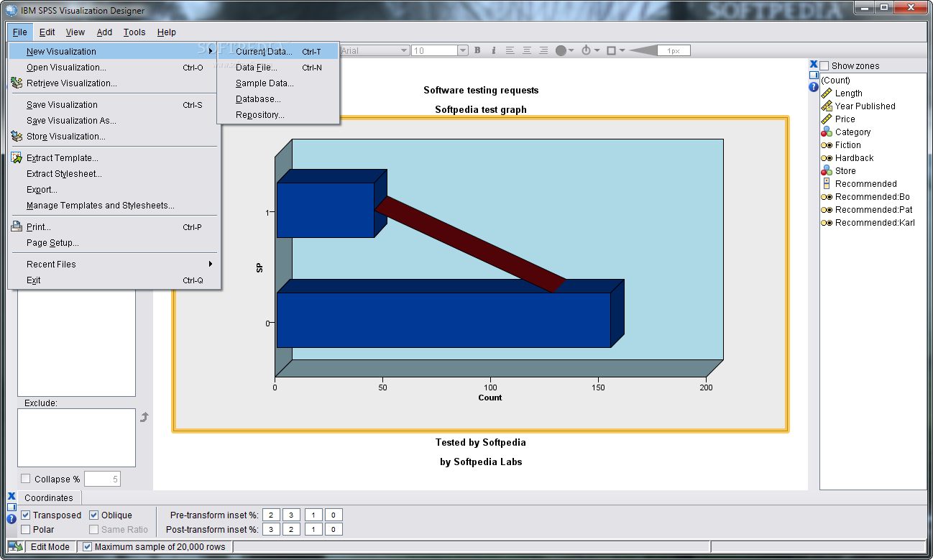This screenshot has height=560, width=933.
Task: Click the Collapse % value field
Action: [102, 479]
